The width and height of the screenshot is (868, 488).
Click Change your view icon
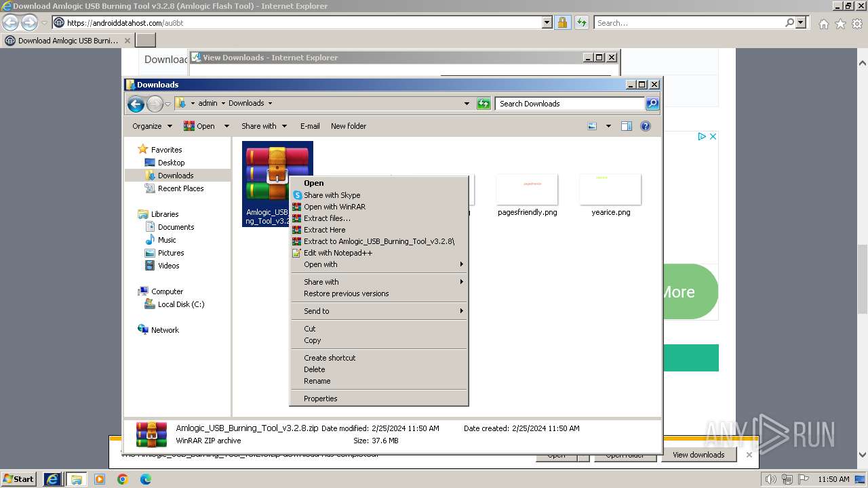coord(592,126)
